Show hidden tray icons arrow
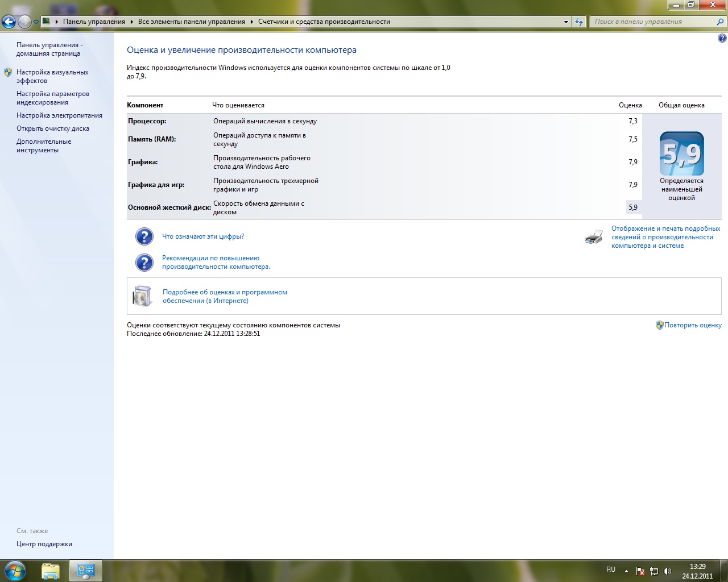 click(626, 571)
